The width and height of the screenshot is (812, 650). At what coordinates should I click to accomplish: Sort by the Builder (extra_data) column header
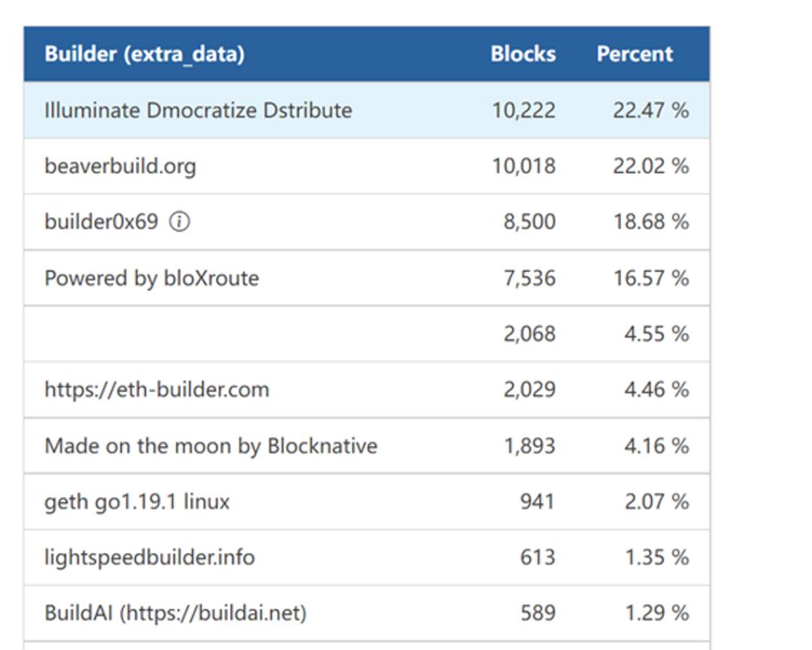pyautogui.click(x=144, y=54)
